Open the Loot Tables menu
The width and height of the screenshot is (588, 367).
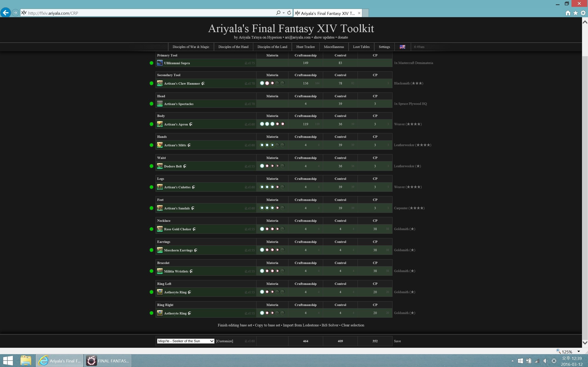point(361,47)
